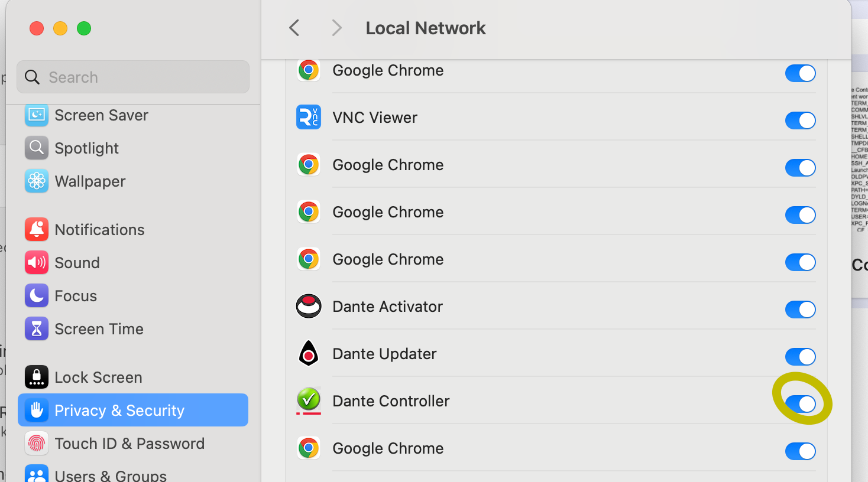Disable local network access for VNC Viewer
Viewport: 868px width, 482px height.
tap(801, 120)
